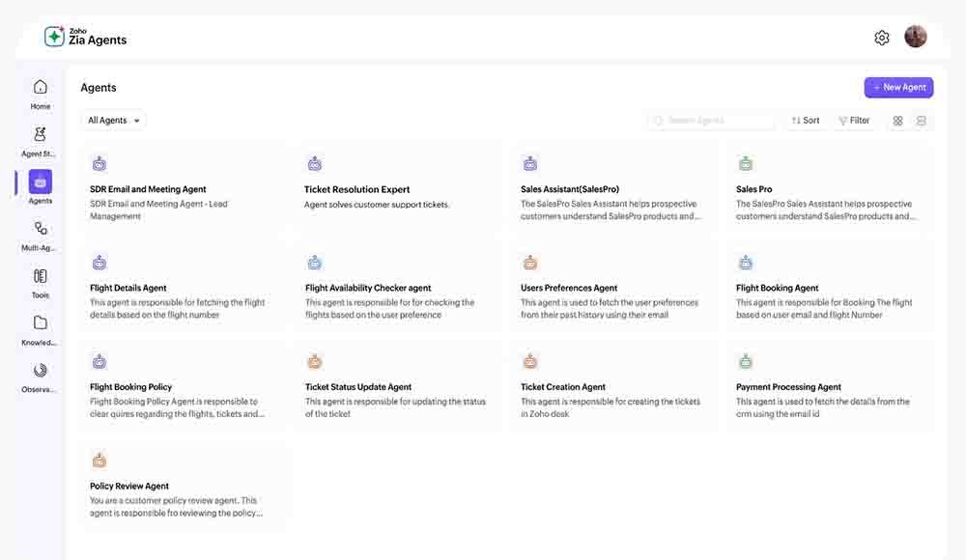Click the Ticket Status Update Agent robot icon

coord(314,362)
